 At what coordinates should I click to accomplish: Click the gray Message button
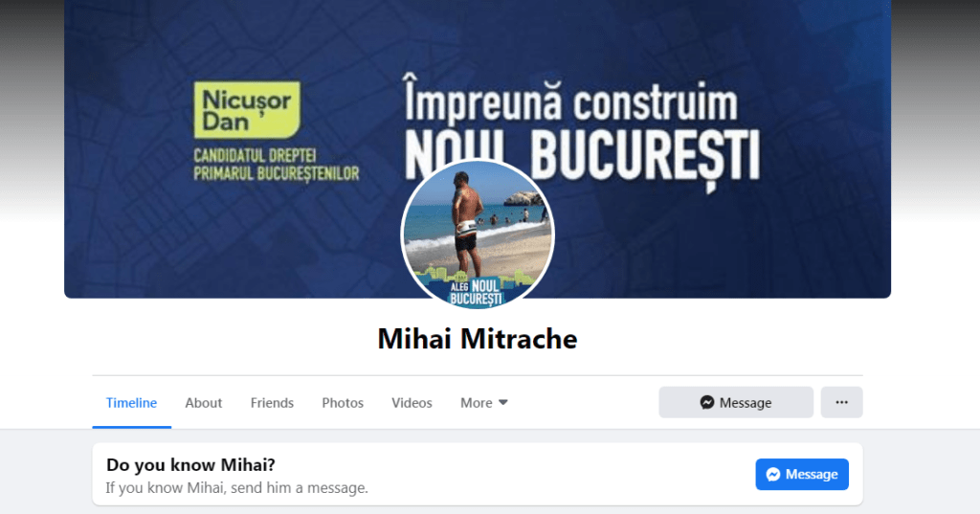[736, 402]
